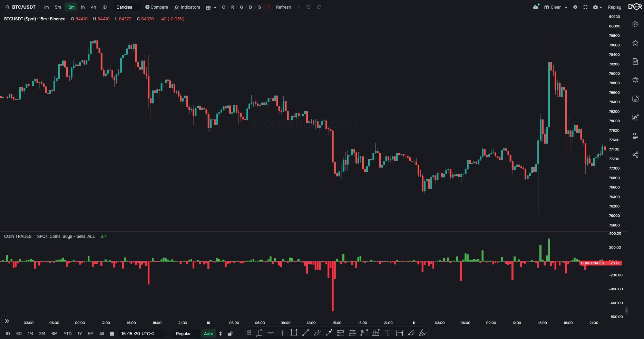This screenshot has height=339, width=644.
Task: Click the redo arrow icon
Action: point(319,7)
